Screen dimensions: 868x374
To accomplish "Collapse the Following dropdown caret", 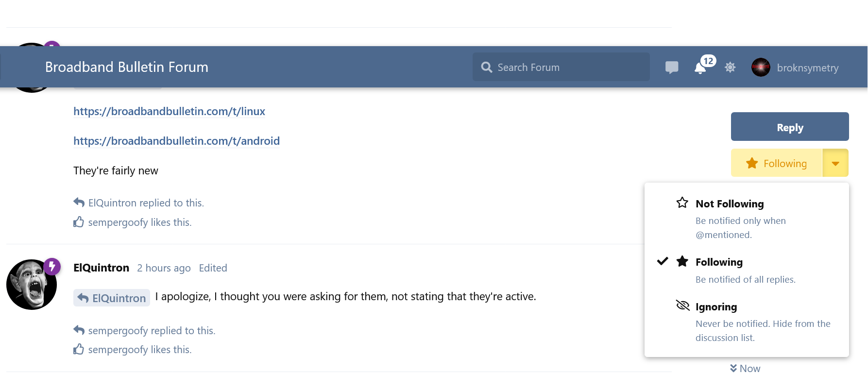I will [x=835, y=163].
